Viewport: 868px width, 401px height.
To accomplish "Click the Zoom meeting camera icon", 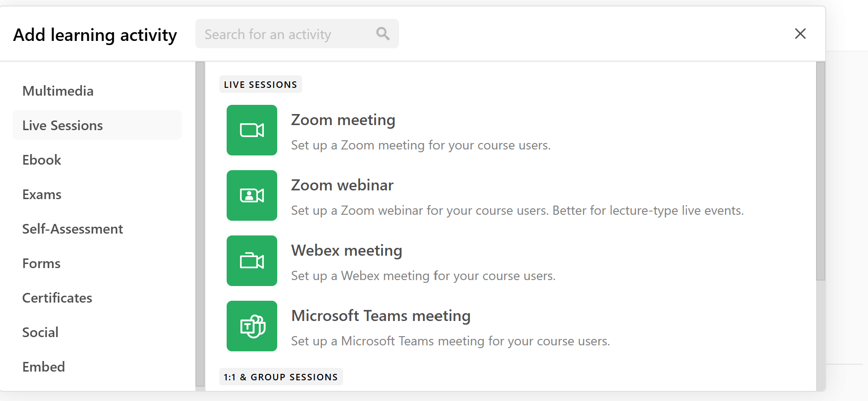I will pos(252,130).
